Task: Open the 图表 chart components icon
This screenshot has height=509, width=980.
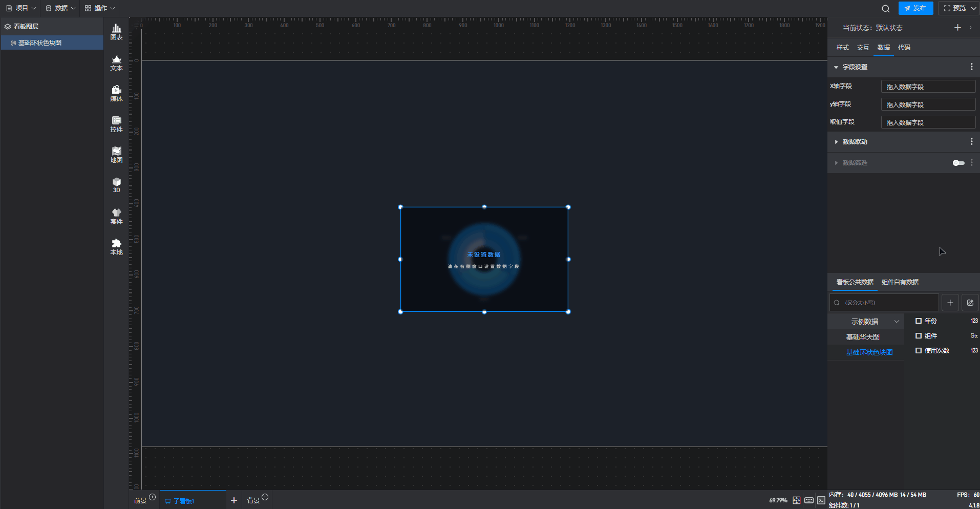Action: (116, 32)
